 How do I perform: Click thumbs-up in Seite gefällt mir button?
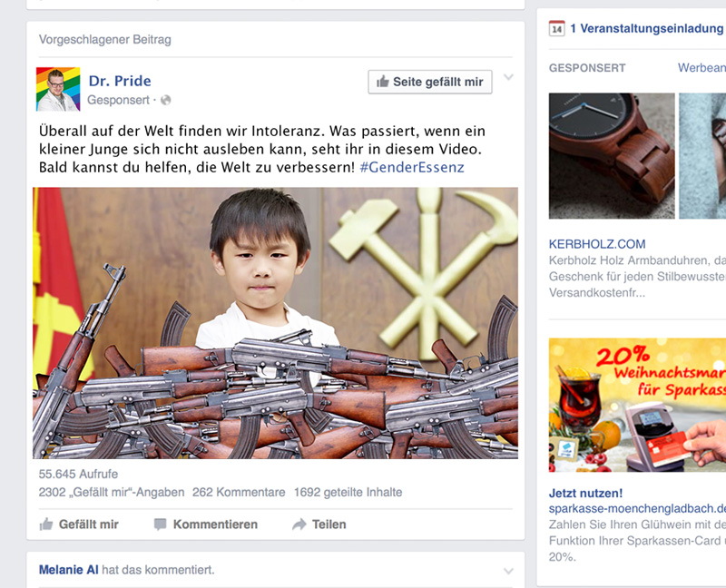(x=382, y=82)
